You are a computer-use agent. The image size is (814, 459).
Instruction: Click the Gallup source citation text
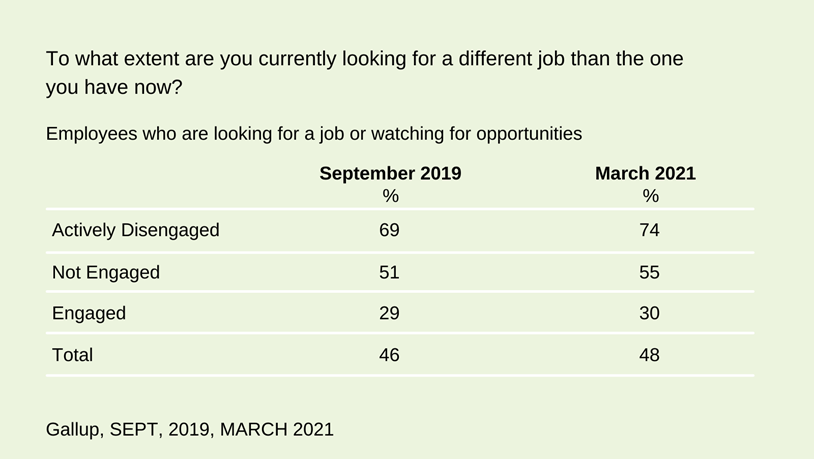[x=189, y=429]
